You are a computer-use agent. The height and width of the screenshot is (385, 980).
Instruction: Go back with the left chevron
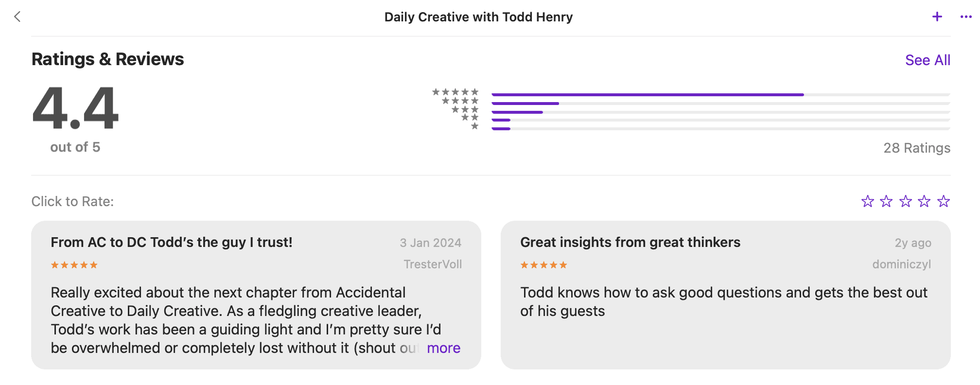click(x=17, y=17)
